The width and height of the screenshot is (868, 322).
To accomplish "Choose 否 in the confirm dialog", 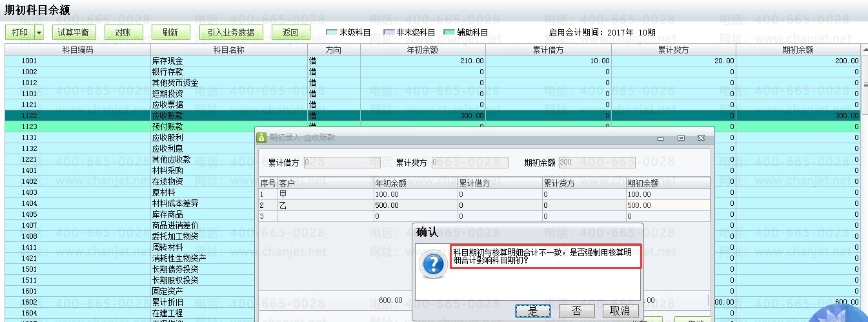I will tap(576, 311).
